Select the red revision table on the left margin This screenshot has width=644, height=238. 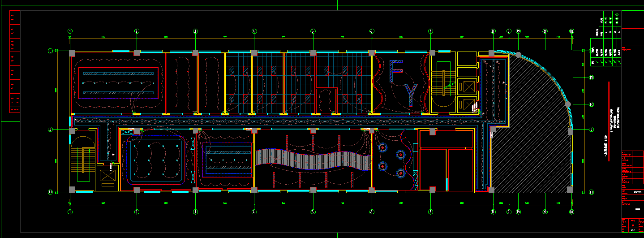(15, 63)
